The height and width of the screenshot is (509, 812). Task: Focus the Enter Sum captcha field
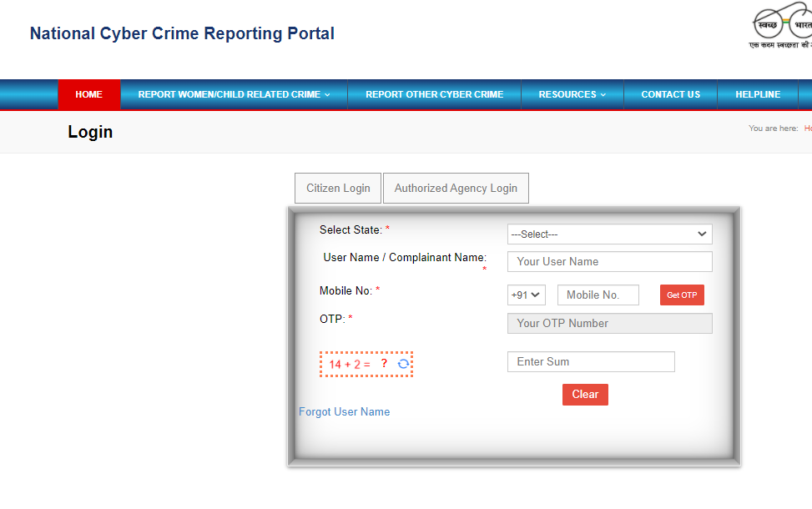coord(591,361)
